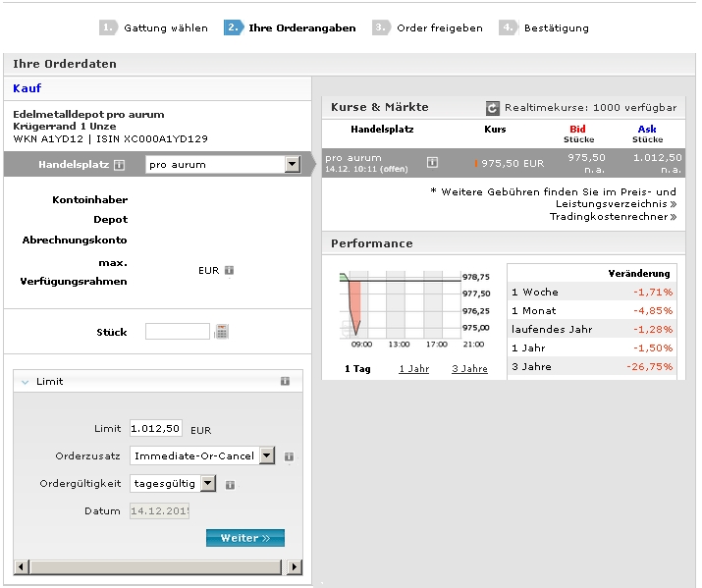Select the 1 Tag chart tab

click(357, 369)
